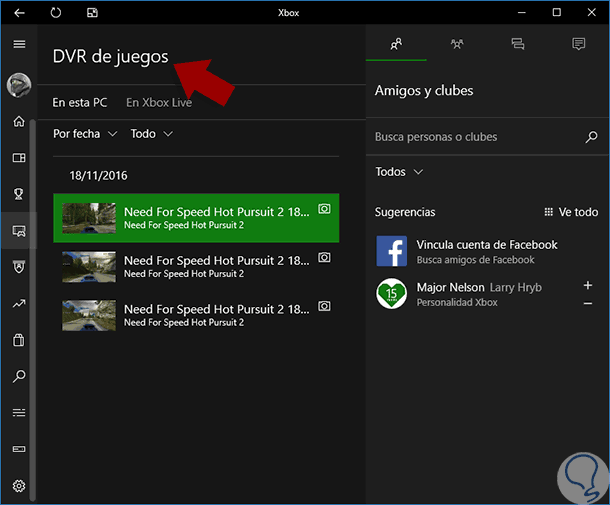610x505 pixels.
Task: Go back with the arrow in title bar
Action: 19,13
